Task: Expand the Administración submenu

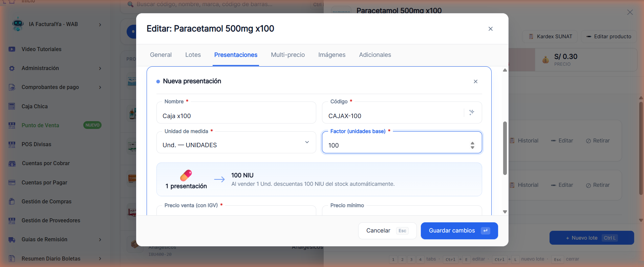Action: pyautogui.click(x=100, y=68)
